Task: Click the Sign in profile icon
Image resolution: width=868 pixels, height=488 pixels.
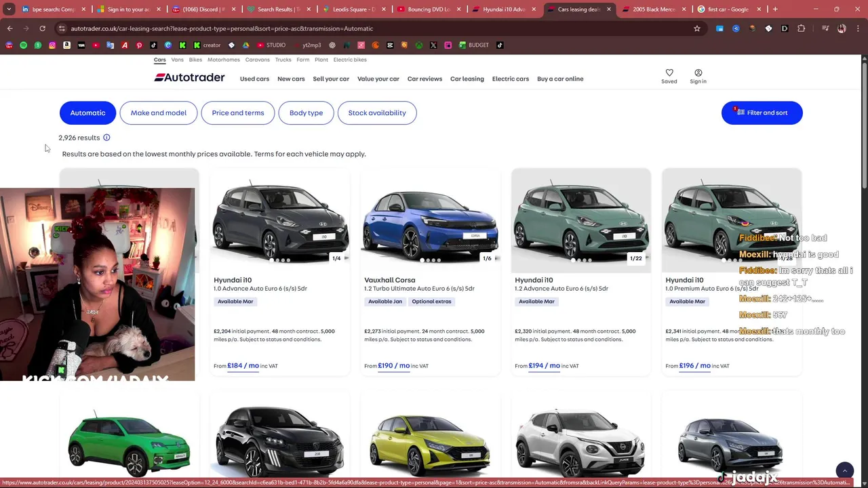Action: [698, 73]
